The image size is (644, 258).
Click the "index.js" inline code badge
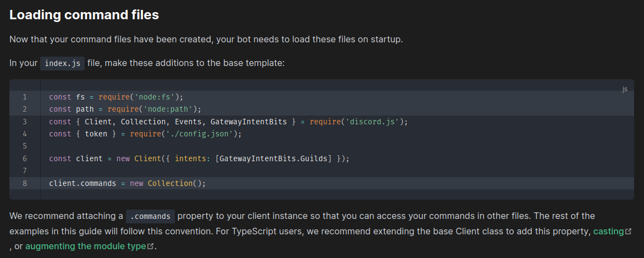(63, 64)
